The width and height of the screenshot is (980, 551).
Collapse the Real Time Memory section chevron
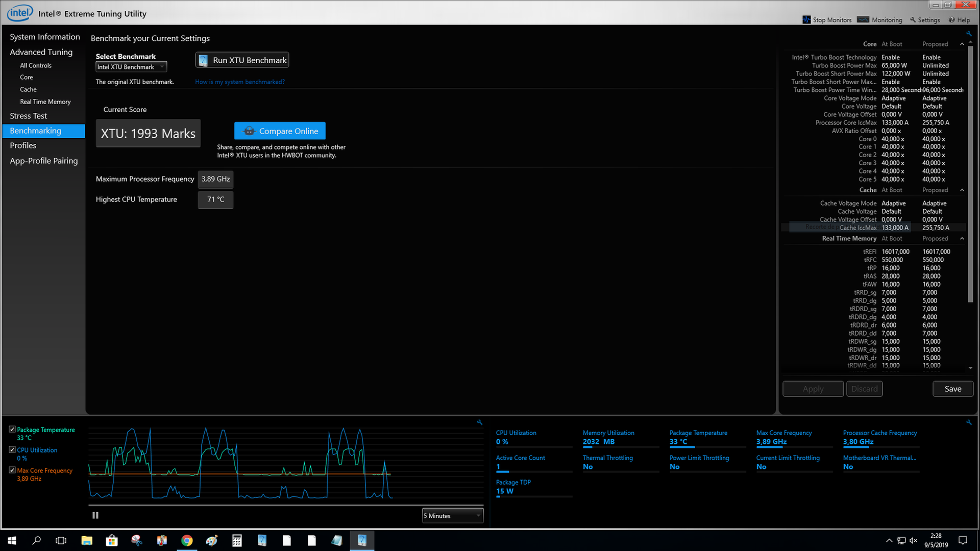click(962, 239)
